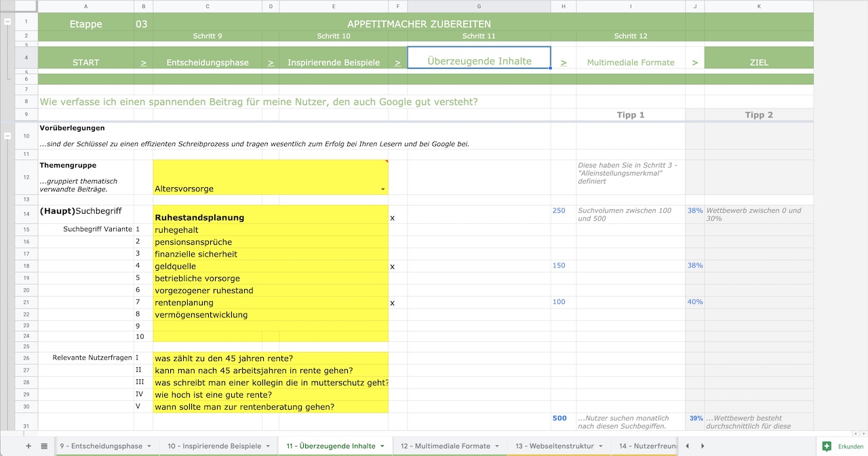
Task: Add a new sheet with the plus icon
Action: [x=28, y=446]
